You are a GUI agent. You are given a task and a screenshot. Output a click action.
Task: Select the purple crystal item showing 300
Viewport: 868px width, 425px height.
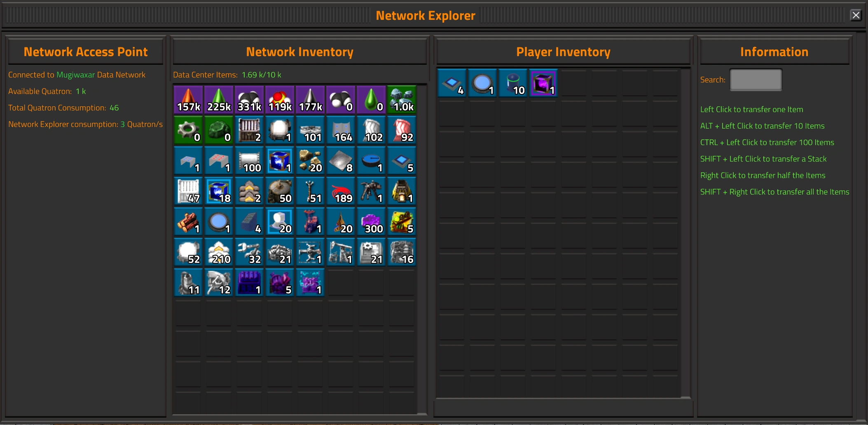371,222
